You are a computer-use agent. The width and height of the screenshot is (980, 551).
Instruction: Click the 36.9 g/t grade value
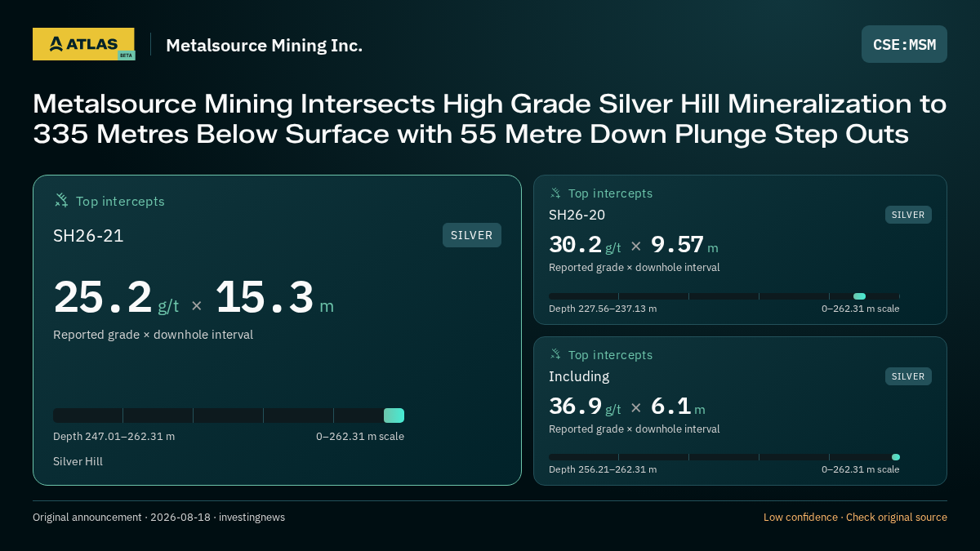coord(585,407)
